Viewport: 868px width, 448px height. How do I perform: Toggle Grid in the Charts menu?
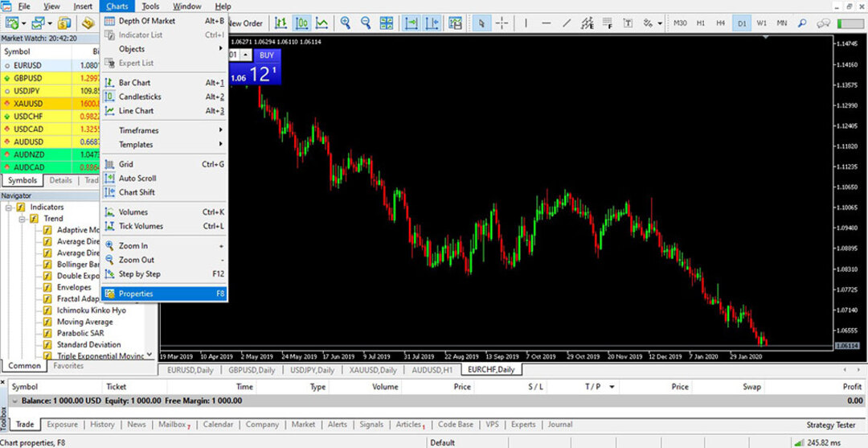coord(126,164)
